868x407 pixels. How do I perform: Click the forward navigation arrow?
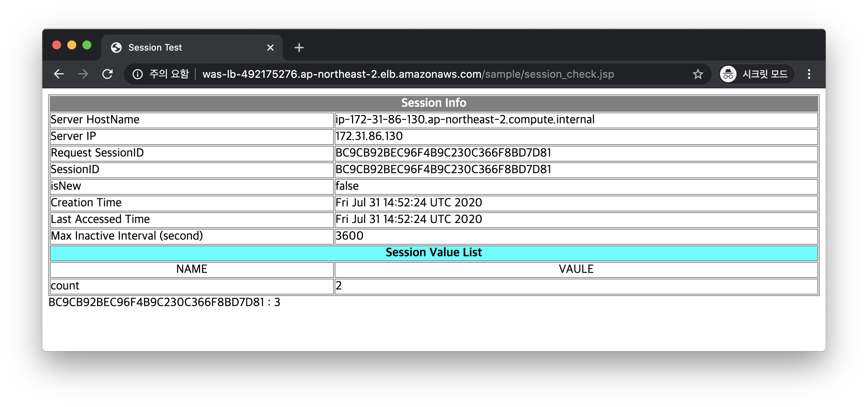click(x=83, y=74)
